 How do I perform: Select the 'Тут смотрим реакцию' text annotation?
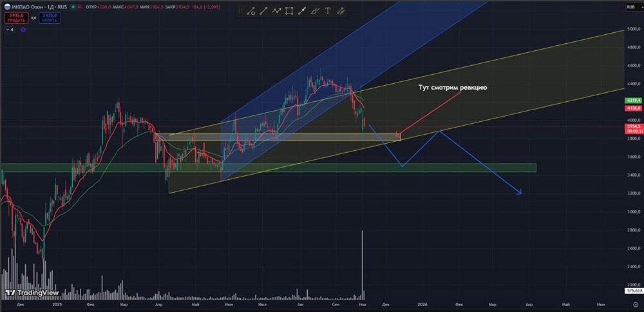pos(453,88)
